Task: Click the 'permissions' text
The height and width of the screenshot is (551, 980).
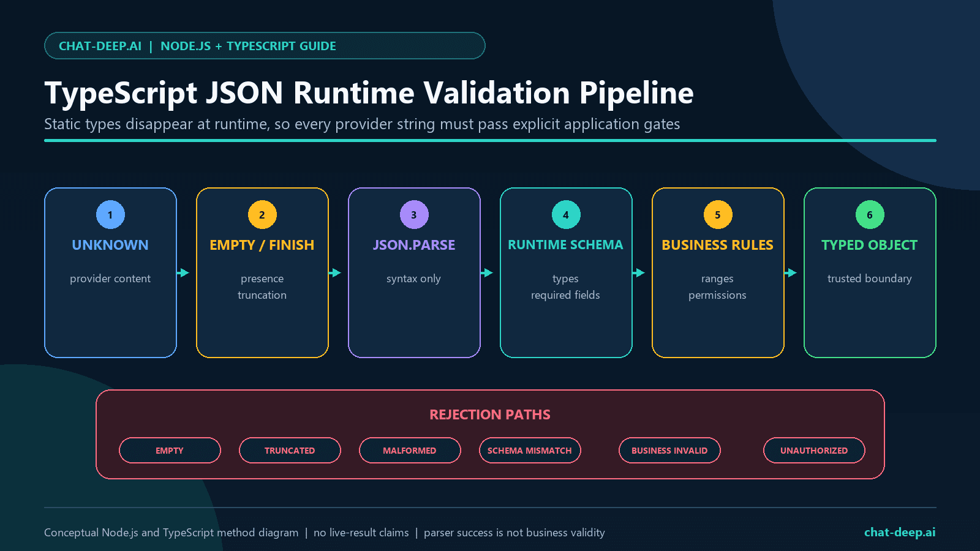Action: pyautogui.click(x=717, y=295)
